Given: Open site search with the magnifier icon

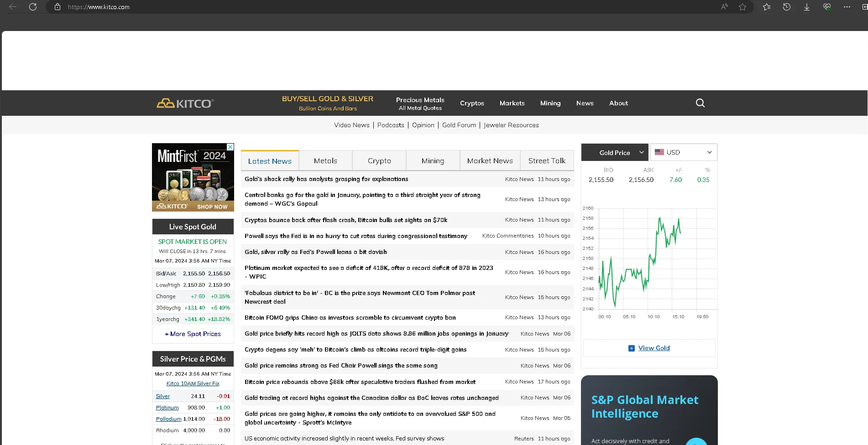Looking at the screenshot, I should (700, 103).
